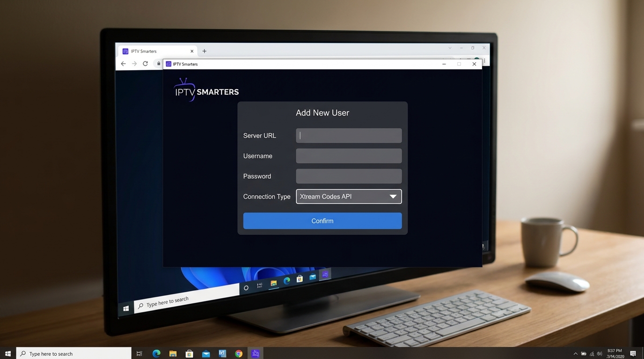
Task: Click the Server URL input field
Action: coord(349,136)
